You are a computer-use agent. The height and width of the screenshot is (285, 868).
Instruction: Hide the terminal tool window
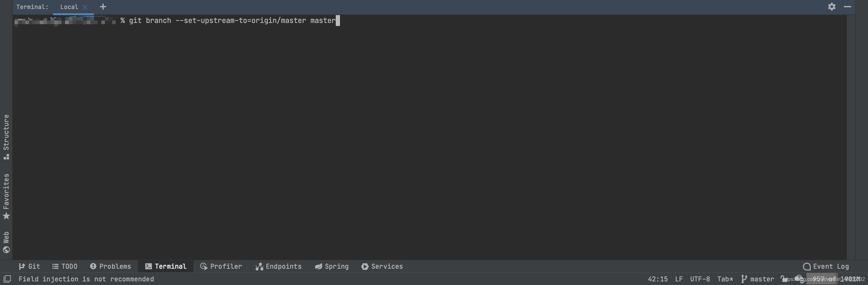(x=848, y=7)
